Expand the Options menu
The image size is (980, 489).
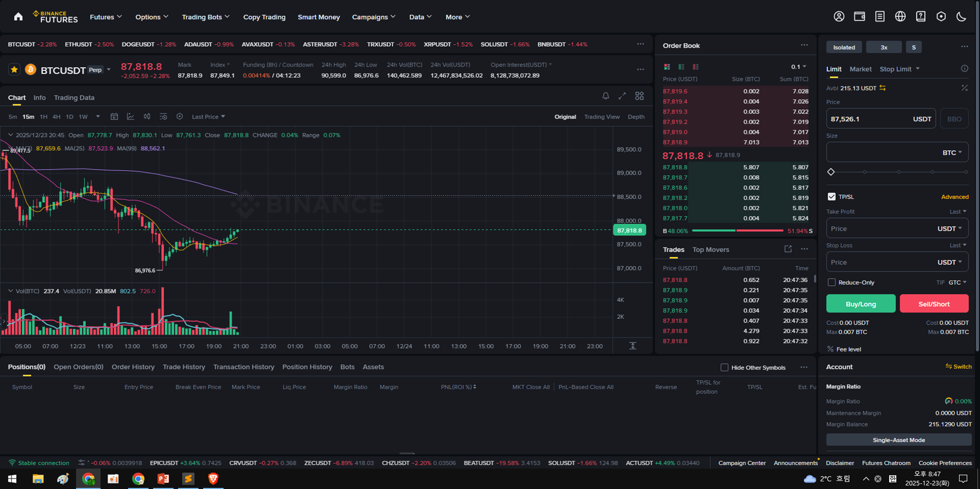click(x=151, y=17)
